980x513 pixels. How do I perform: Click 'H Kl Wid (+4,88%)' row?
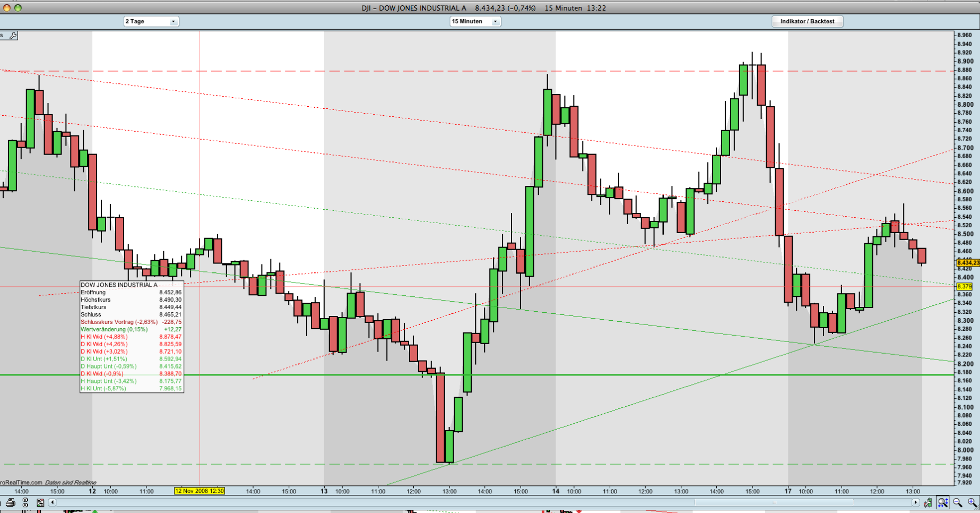pos(131,337)
